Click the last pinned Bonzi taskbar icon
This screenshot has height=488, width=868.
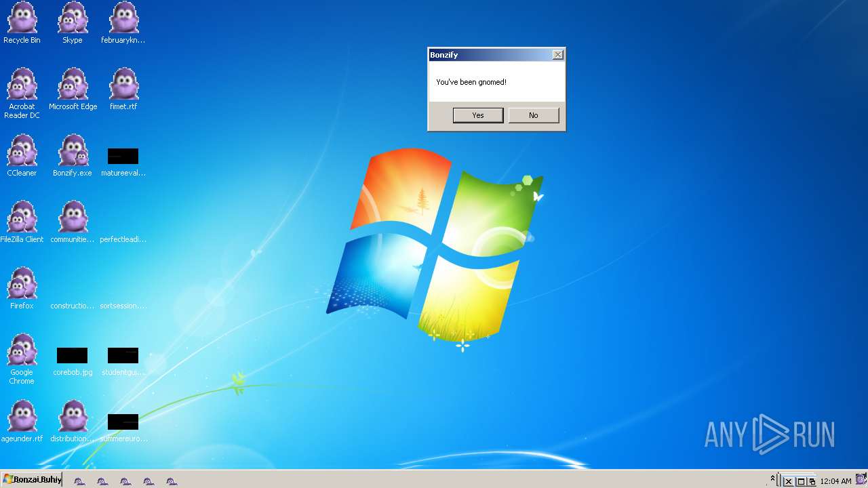pyautogui.click(x=172, y=481)
